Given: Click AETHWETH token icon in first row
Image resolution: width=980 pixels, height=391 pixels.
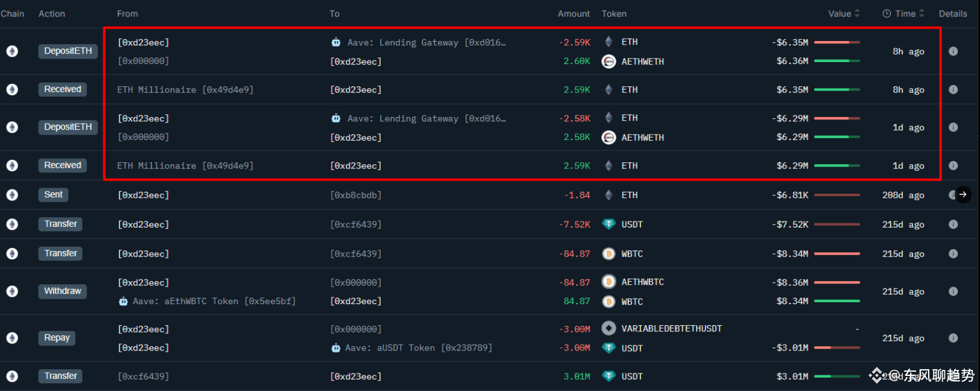Looking at the screenshot, I should pyautogui.click(x=609, y=62).
